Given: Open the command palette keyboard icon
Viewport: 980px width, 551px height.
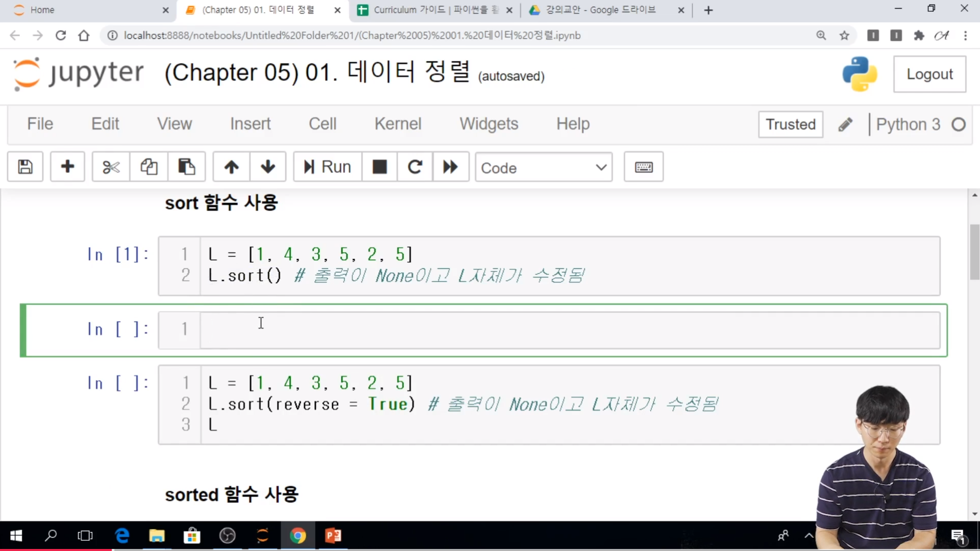Looking at the screenshot, I should point(643,167).
